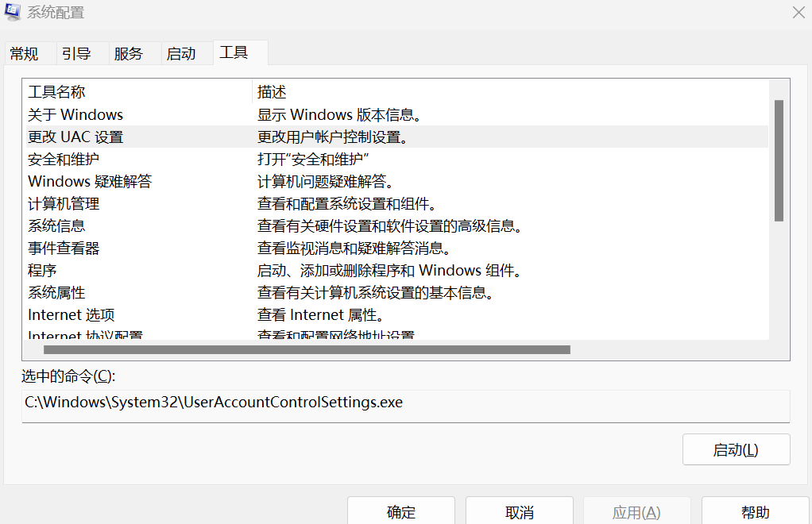Close the System Configuration window
812x524 pixels.
(798, 12)
